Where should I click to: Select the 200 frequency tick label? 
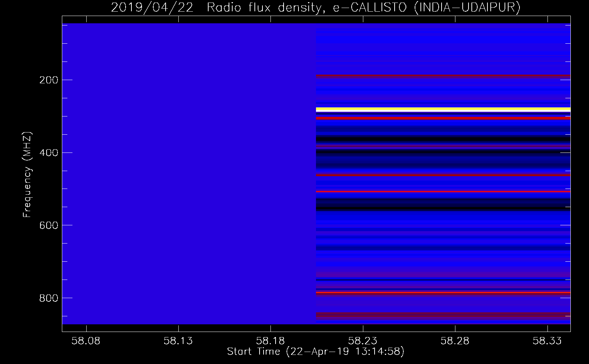click(x=48, y=80)
